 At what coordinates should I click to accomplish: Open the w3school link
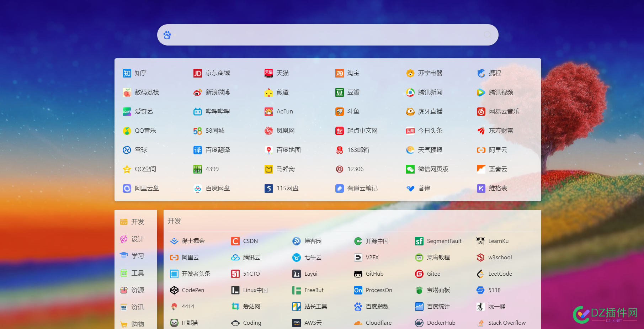494,258
